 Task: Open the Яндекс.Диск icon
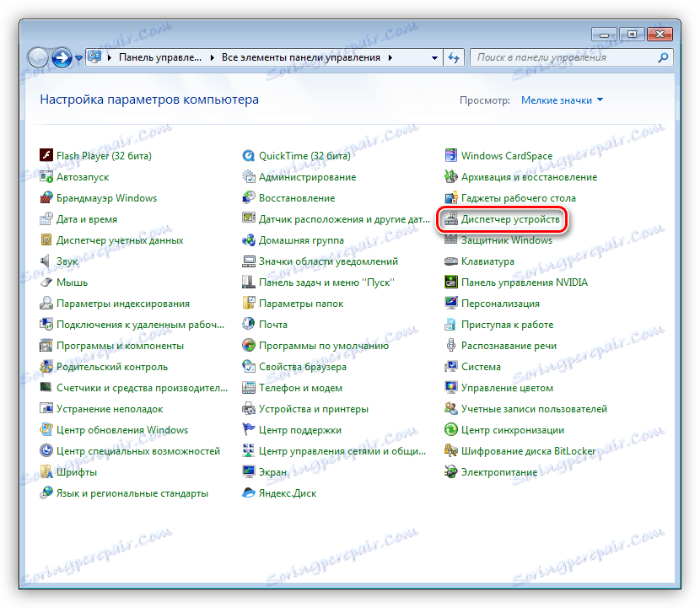point(249,492)
